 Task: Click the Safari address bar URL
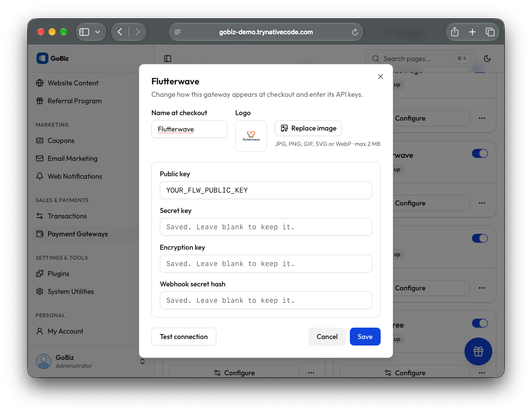click(266, 32)
